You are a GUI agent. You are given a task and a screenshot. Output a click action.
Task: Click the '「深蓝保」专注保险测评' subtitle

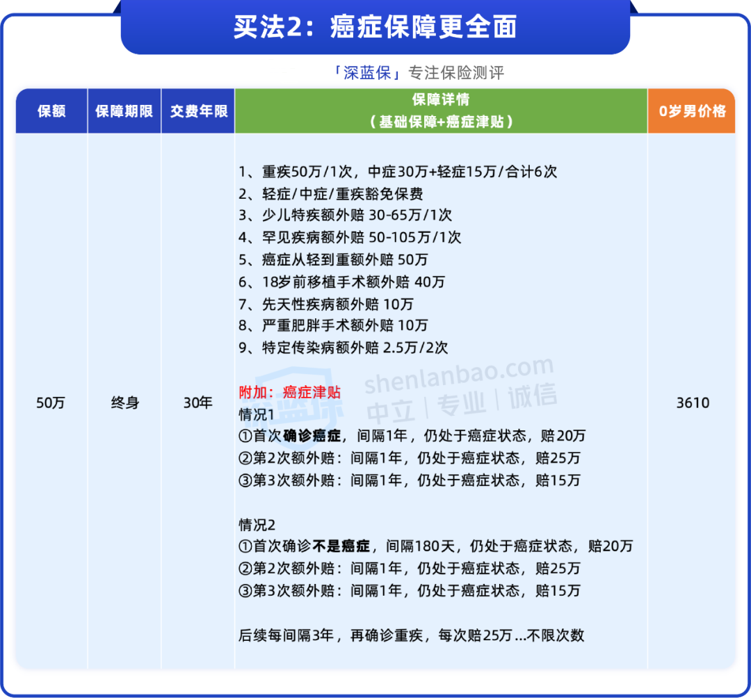click(419, 73)
